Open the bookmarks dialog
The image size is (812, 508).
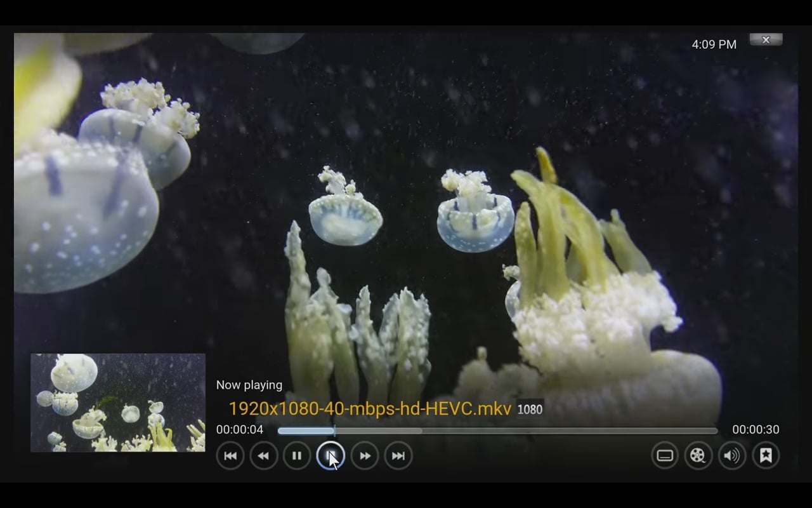point(766,455)
